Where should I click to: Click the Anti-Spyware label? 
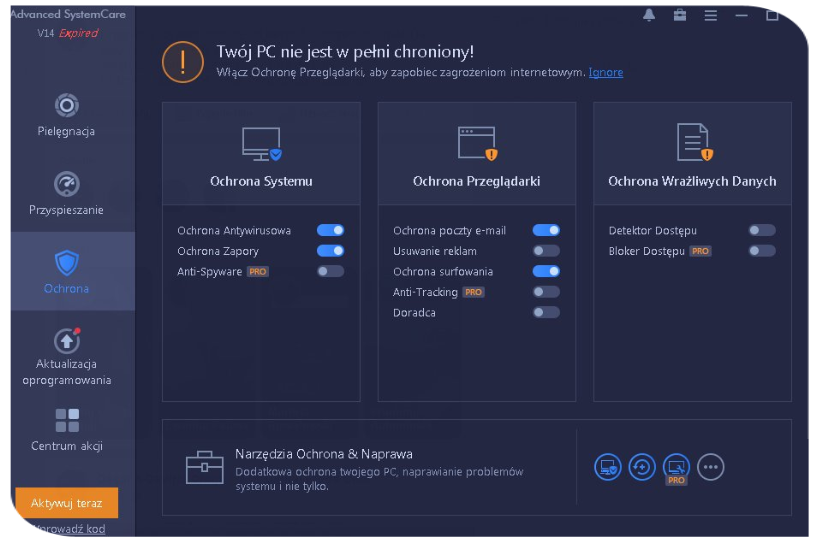pos(209,272)
